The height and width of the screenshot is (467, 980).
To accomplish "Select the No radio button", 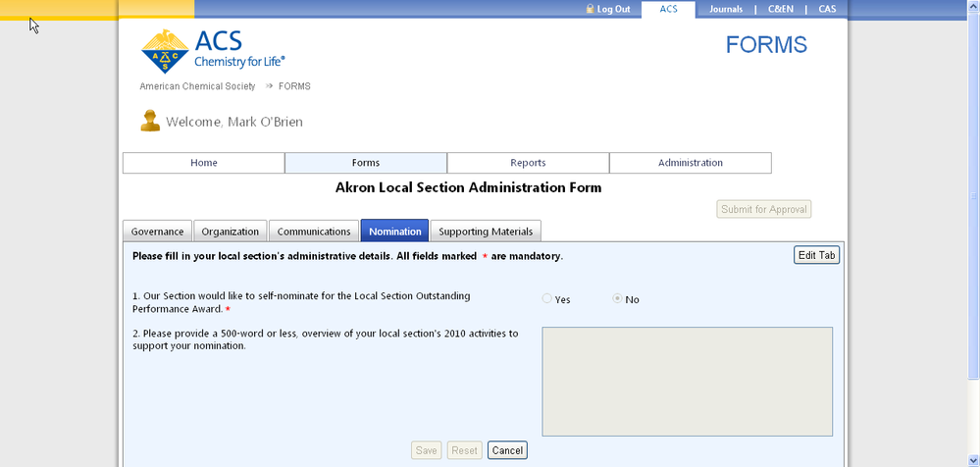I will point(618,299).
